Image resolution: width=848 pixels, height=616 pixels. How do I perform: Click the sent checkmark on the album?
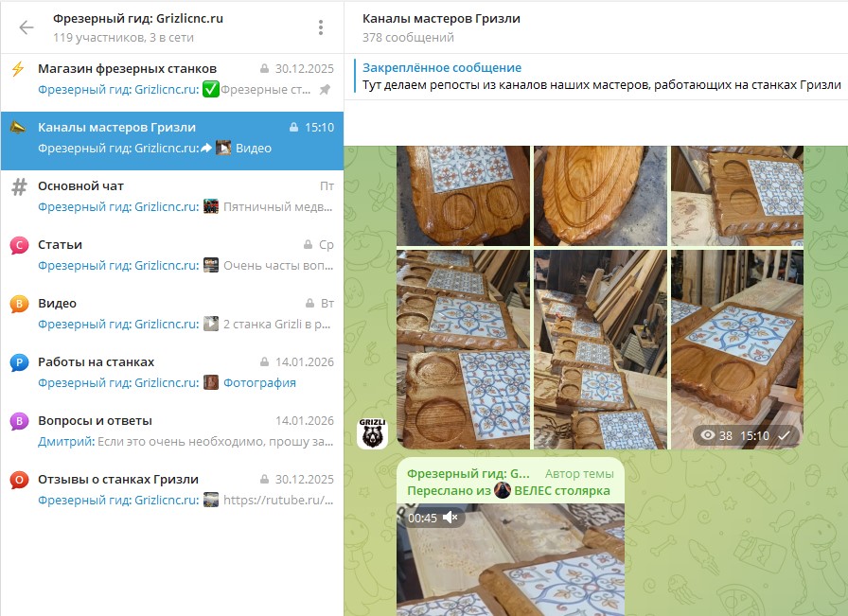click(x=784, y=435)
